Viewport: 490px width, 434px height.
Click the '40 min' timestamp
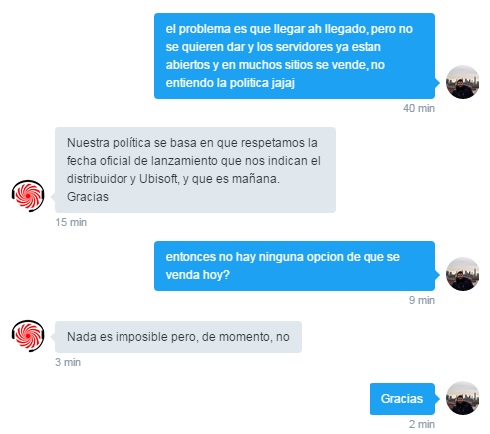click(419, 108)
